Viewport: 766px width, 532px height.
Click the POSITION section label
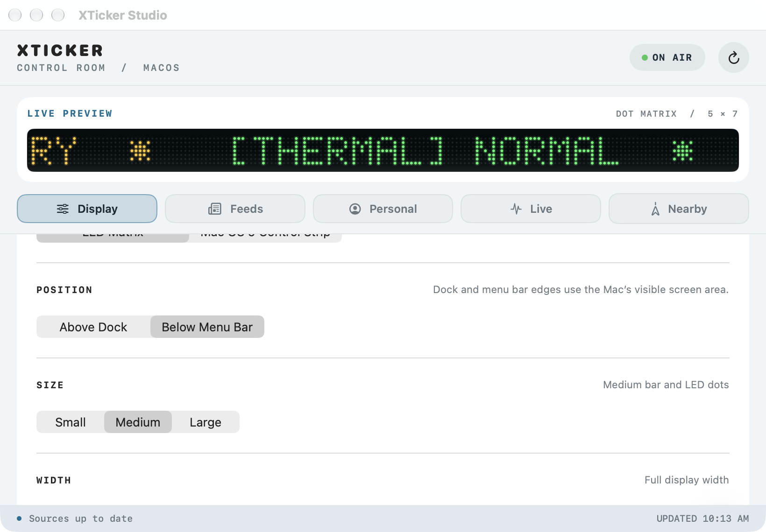[x=64, y=290]
